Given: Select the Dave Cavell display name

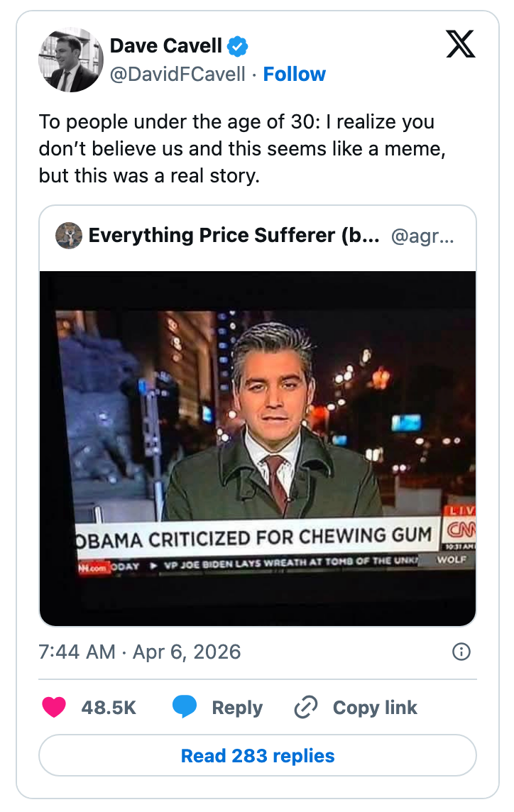Looking at the screenshot, I should click(x=166, y=45).
